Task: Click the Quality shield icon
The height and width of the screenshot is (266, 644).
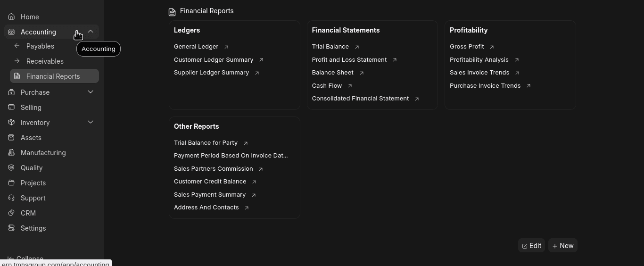Action: click(11, 168)
